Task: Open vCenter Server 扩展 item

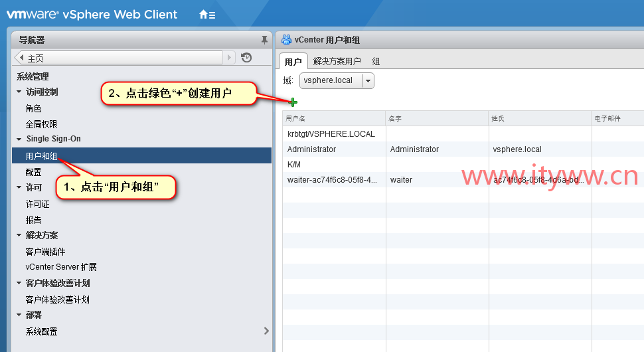Action: click(61, 267)
